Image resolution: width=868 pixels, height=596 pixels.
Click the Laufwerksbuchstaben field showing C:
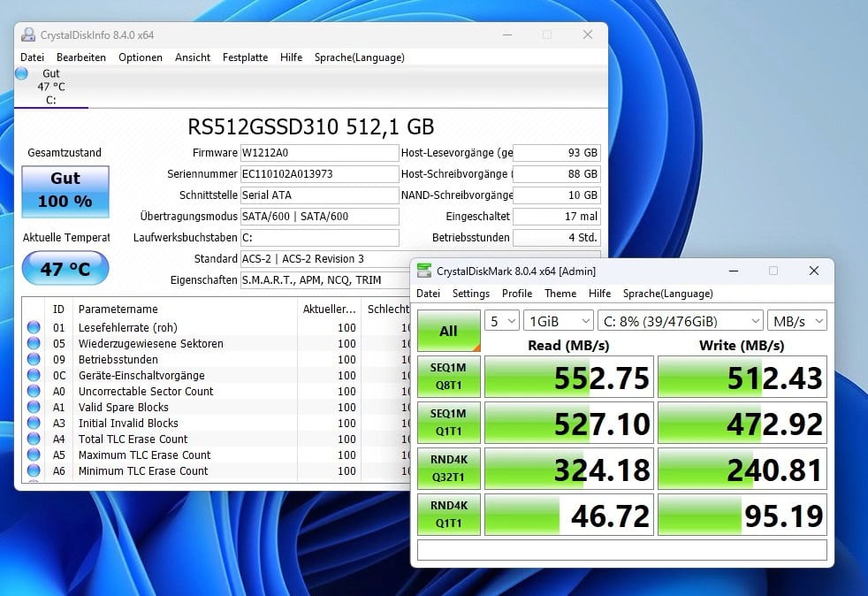click(x=319, y=238)
